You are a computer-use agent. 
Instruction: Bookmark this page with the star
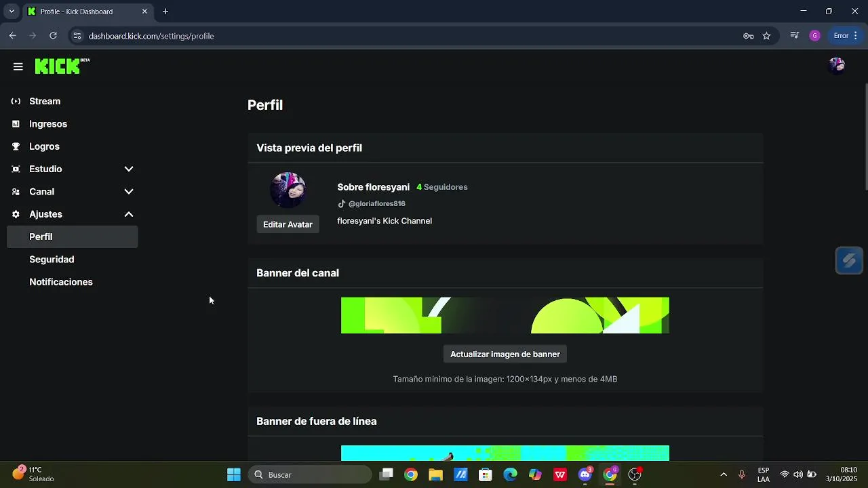[766, 36]
